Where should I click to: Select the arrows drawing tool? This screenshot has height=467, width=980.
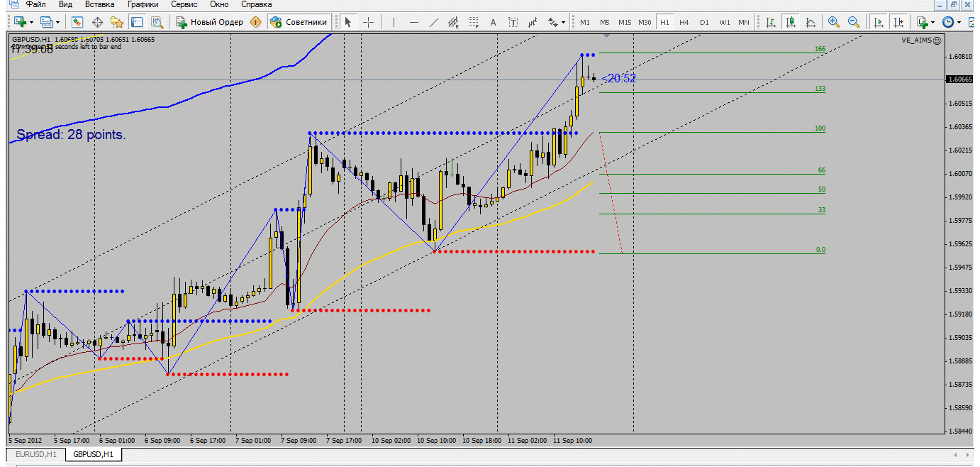point(552,22)
